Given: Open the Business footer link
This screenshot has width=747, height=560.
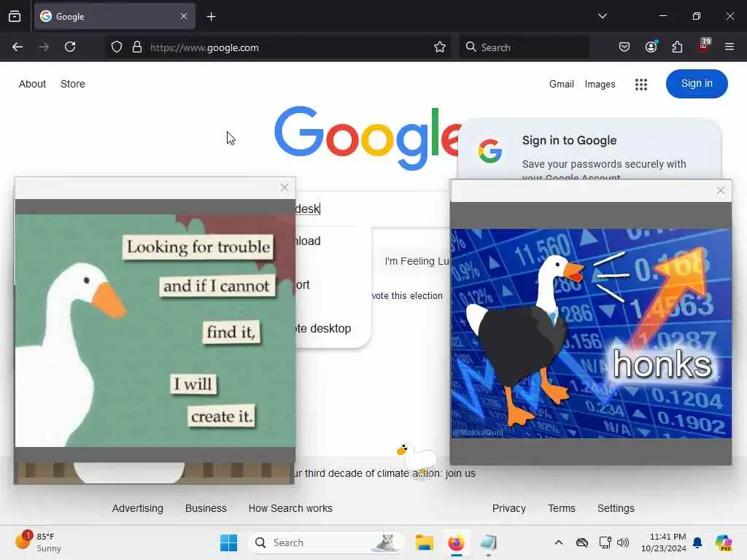Looking at the screenshot, I should [x=206, y=508].
